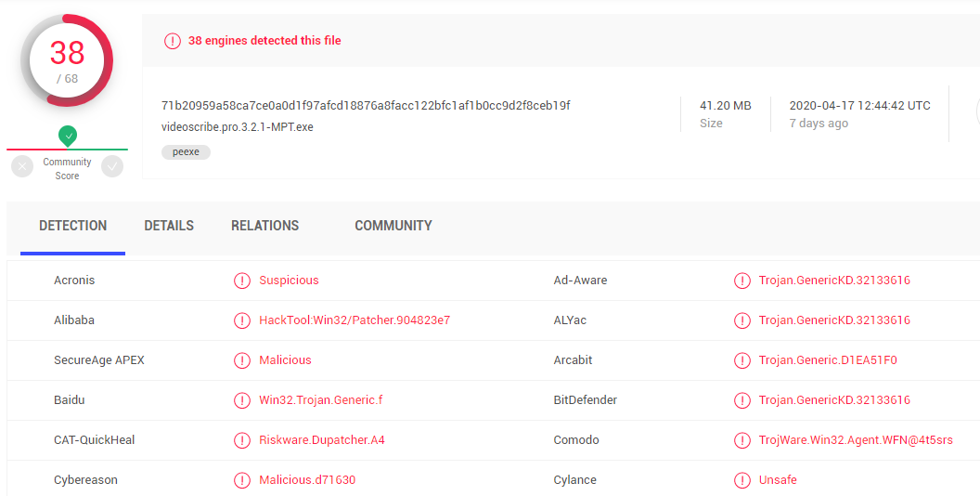Image resolution: width=980 pixels, height=496 pixels.
Task: Click the peexe file tag
Action: point(186,151)
